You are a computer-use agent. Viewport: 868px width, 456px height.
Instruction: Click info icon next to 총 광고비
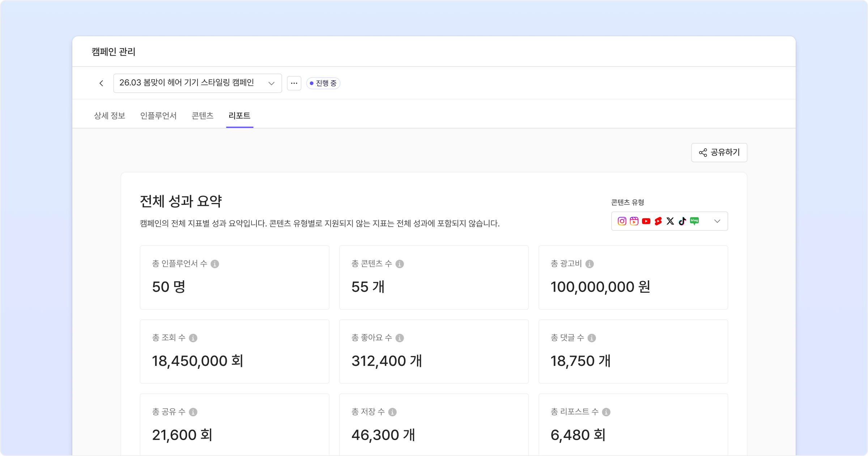tap(590, 264)
